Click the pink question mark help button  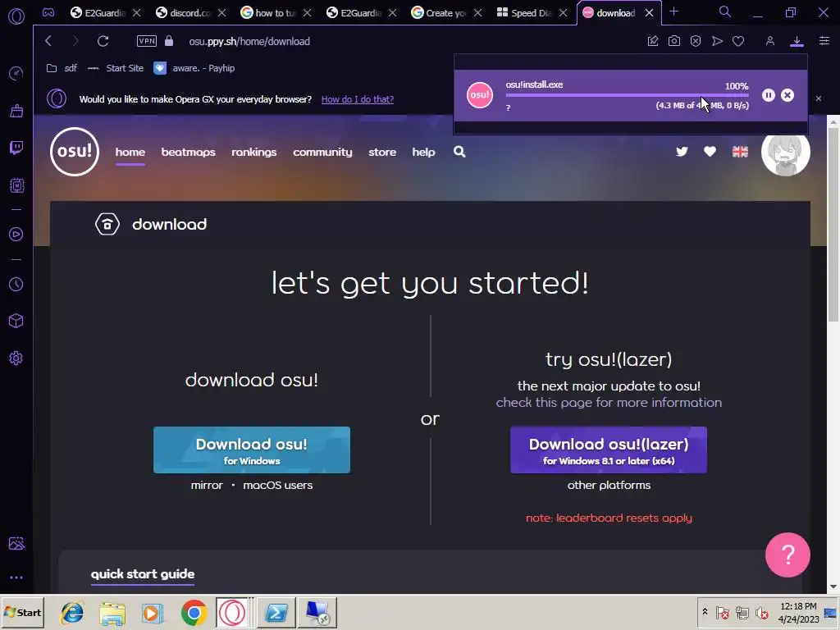point(787,555)
